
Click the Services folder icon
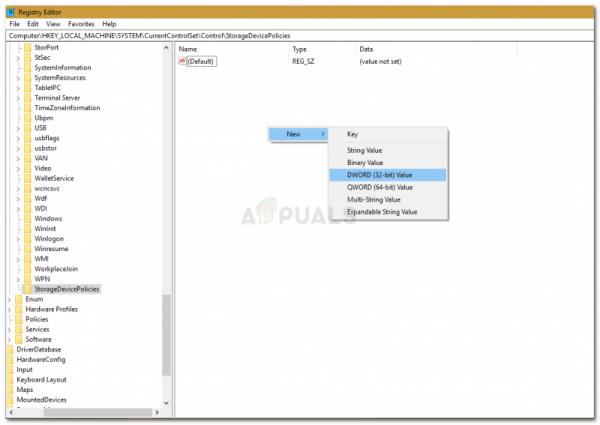coord(19,329)
